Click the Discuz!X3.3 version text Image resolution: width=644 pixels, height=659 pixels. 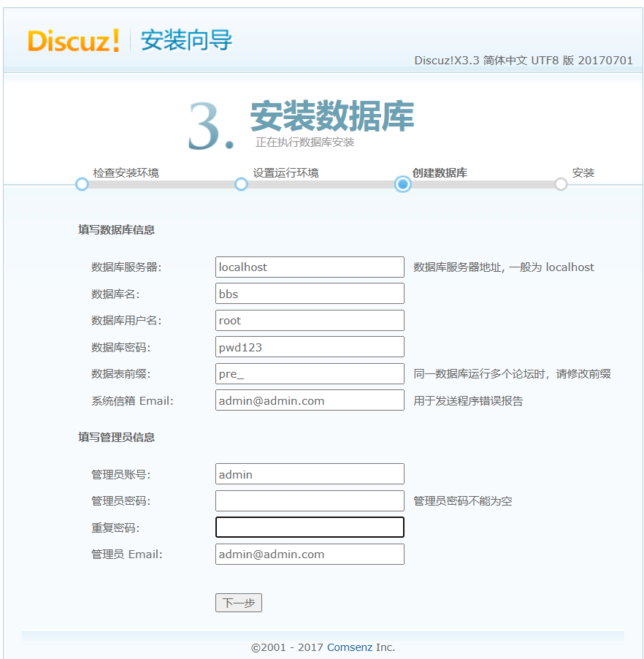pyautogui.click(x=524, y=61)
